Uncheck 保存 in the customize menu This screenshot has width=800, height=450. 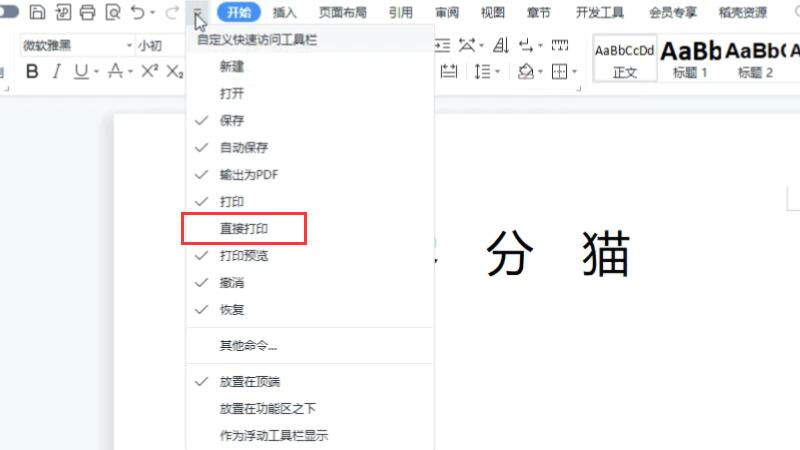310,120
